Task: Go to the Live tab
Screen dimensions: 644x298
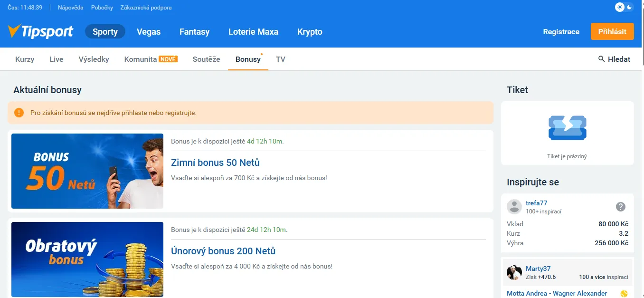Action: pyautogui.click(x=57, y=59)
